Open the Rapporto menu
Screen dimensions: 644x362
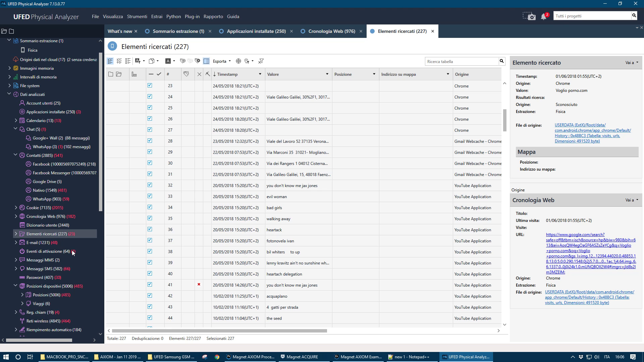coord(213,16)
